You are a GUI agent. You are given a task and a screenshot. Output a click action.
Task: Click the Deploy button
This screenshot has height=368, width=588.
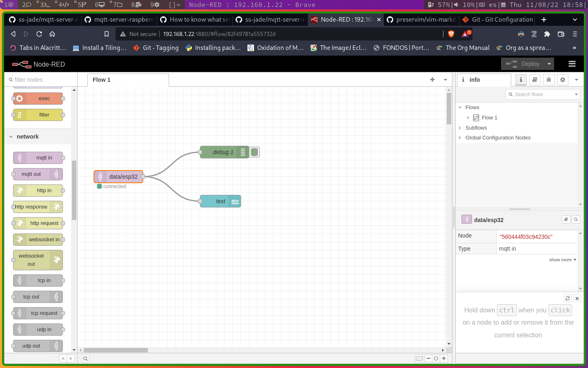pos(524,64)
